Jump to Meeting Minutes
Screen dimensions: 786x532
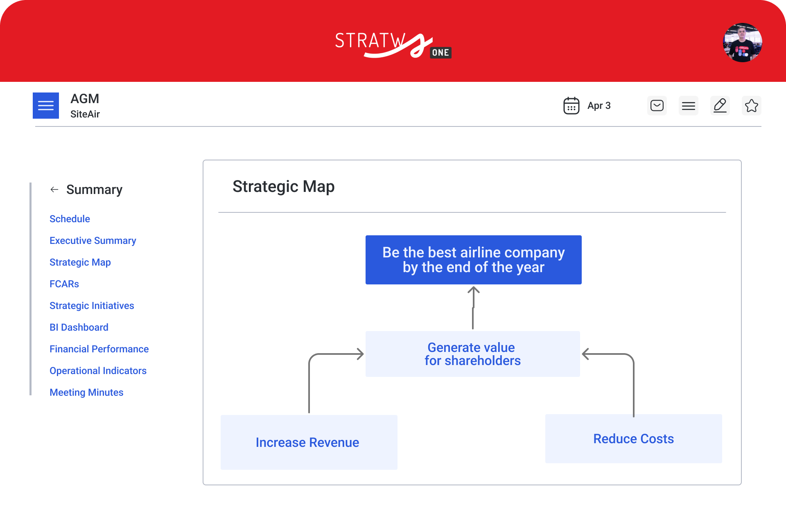click(86, 392)
